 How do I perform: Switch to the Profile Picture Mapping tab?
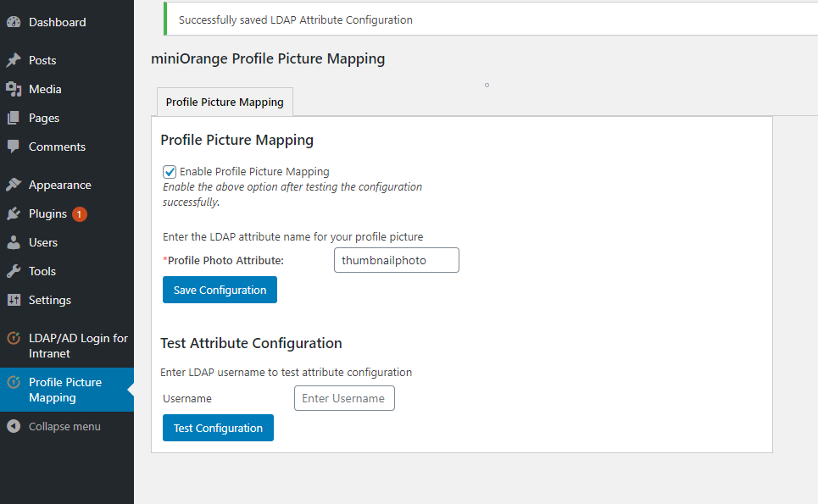click(x=224, y=102)
